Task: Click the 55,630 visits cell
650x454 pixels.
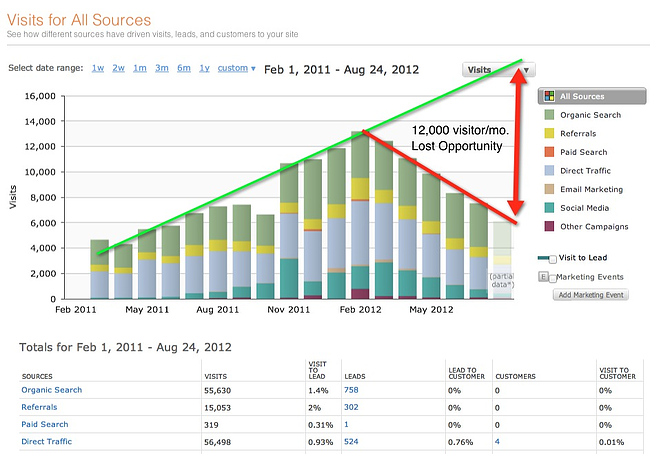Action: (x=217, y=391)
